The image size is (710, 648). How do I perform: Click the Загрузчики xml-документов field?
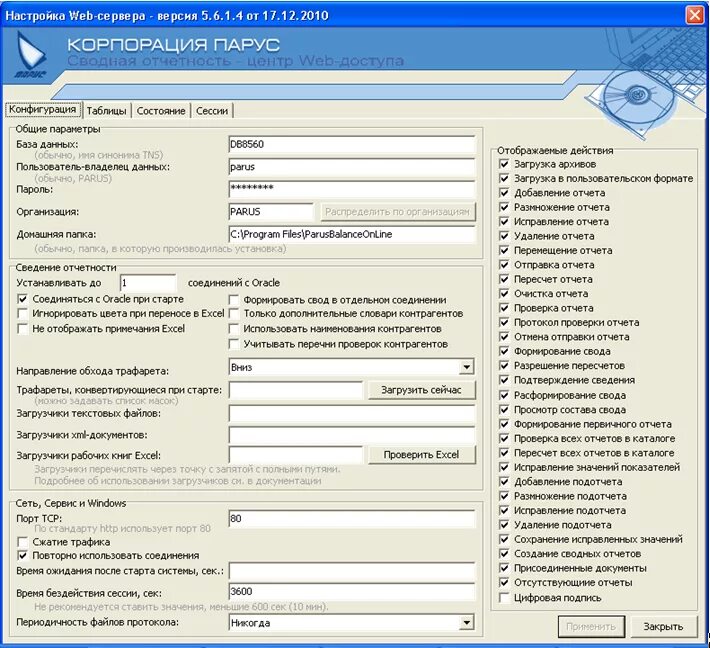tap(352, 436)
